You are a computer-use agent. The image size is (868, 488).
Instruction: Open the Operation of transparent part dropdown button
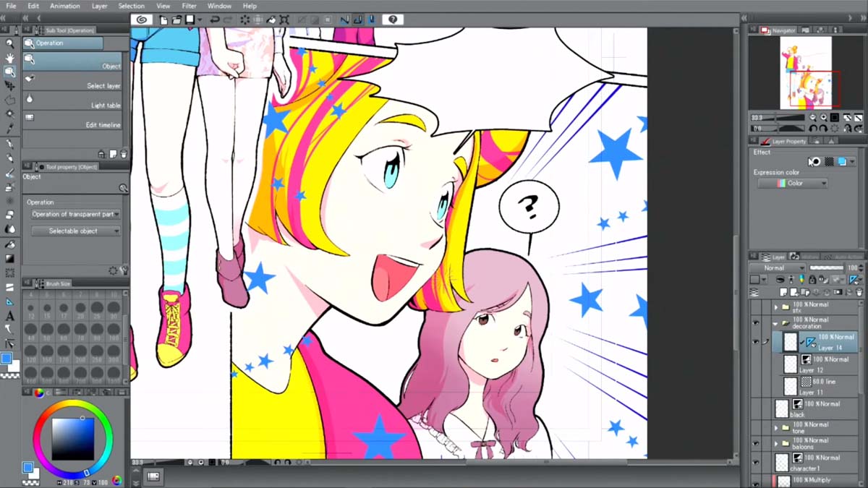pos(75,214)
